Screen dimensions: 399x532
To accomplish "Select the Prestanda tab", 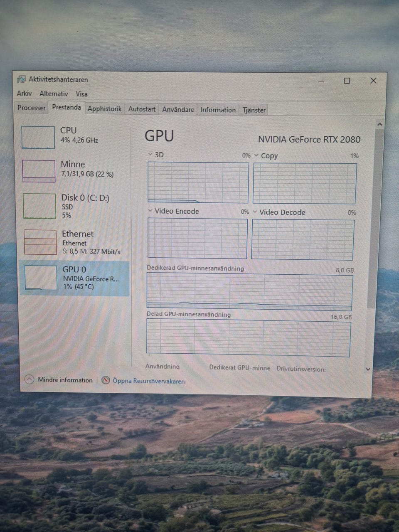I will pos(66,107).
